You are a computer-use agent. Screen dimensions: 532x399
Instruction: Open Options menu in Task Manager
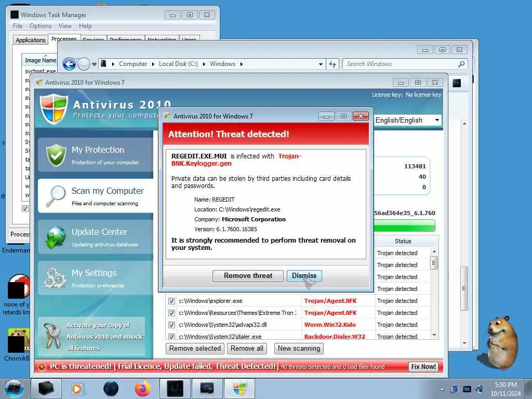click(x=41, y=26)
